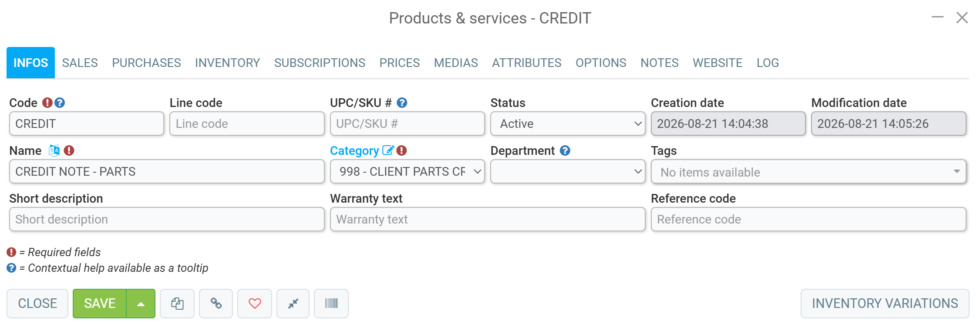Click the Category edit pencil icon
The height and width of the screenshot is (324, 980).
[388, 150]
